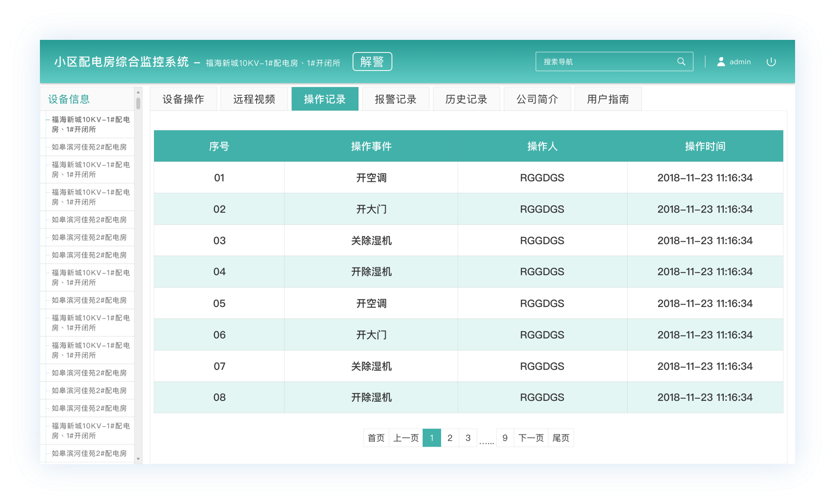Screen dimensions: 835x504
Task: Click 关除湿机 in row 07
Action: [x=371, y=366]
